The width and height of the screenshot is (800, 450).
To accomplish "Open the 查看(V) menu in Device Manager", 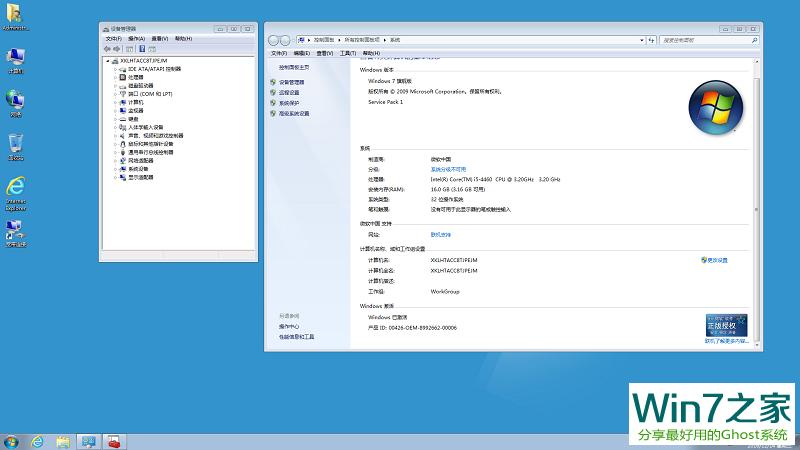I will tap(160, 39).
